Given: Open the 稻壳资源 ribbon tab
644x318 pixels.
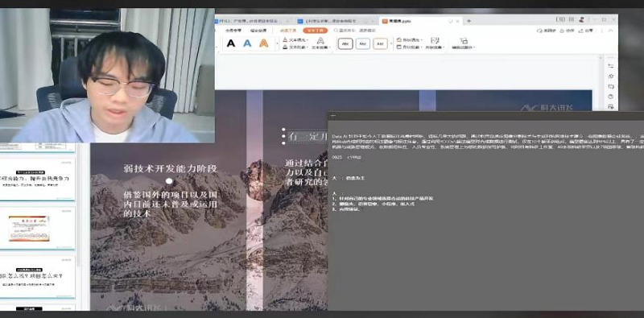Looking at the screenshot, I should [258, 31].
